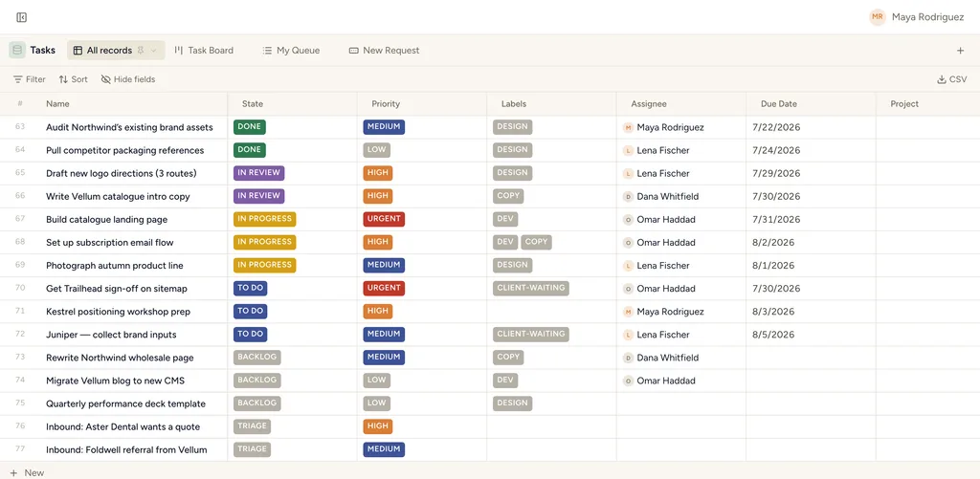Click the Assignee column header
Screen dimensions: 980x479
point(649,103)
